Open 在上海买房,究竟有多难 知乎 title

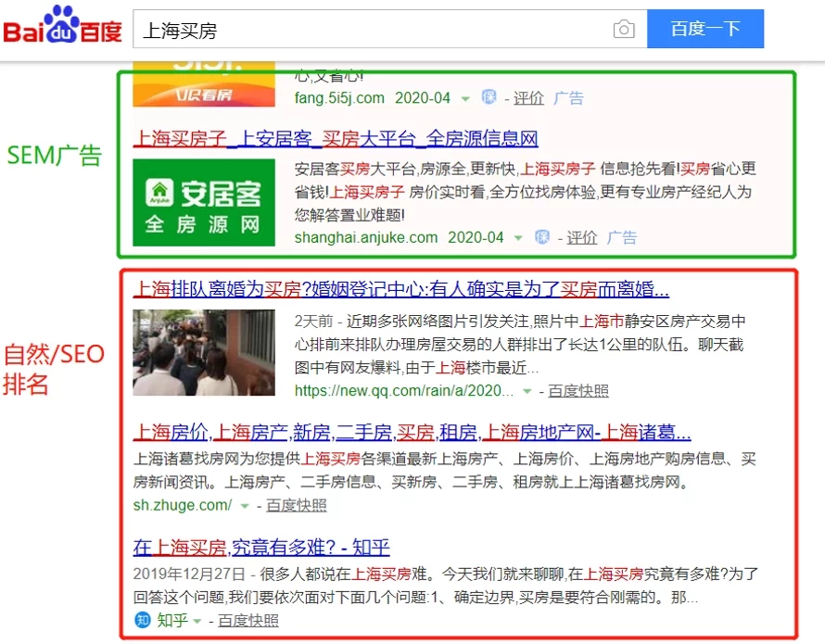click(x=261, y=548)
